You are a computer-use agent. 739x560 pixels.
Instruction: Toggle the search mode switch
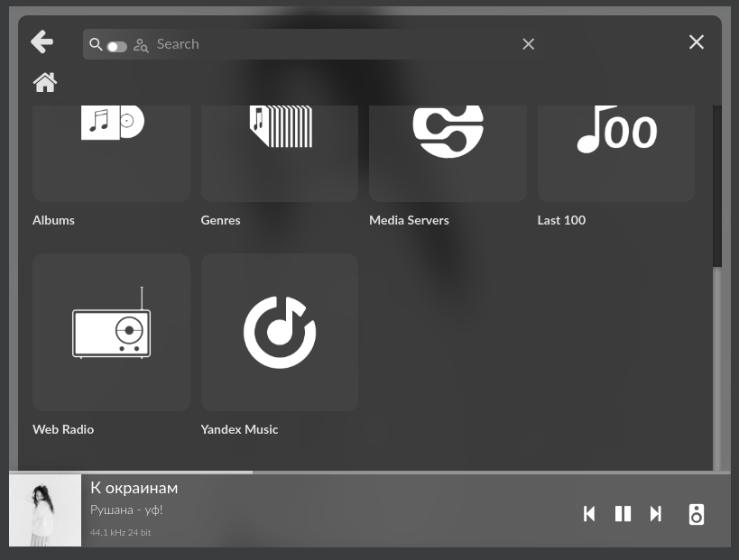(117, 47)
